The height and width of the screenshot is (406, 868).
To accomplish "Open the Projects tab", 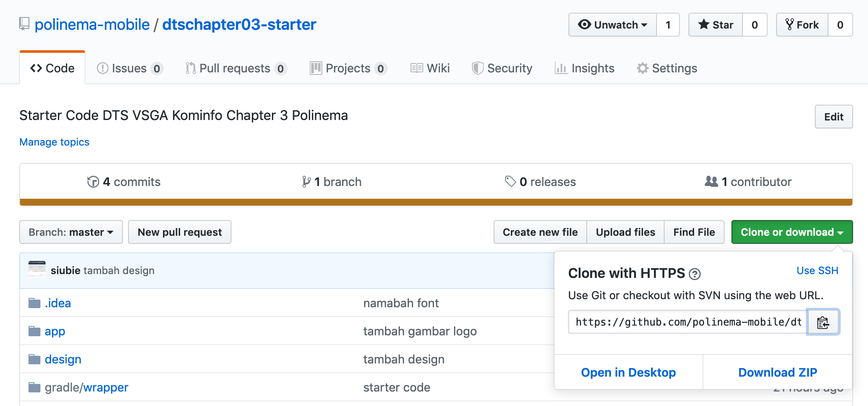I will [348, 68].
